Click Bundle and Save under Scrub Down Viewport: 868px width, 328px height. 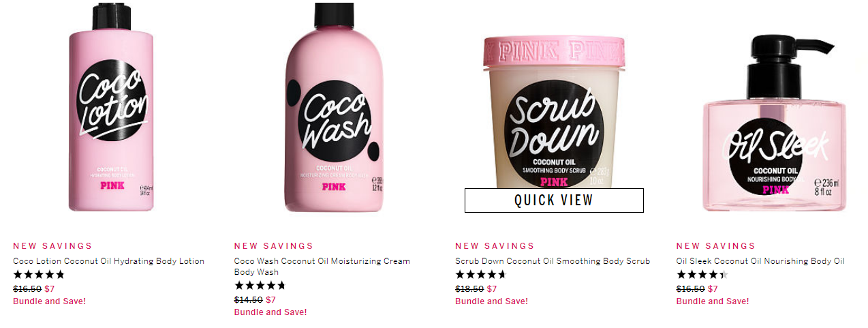tap(491, 301)
